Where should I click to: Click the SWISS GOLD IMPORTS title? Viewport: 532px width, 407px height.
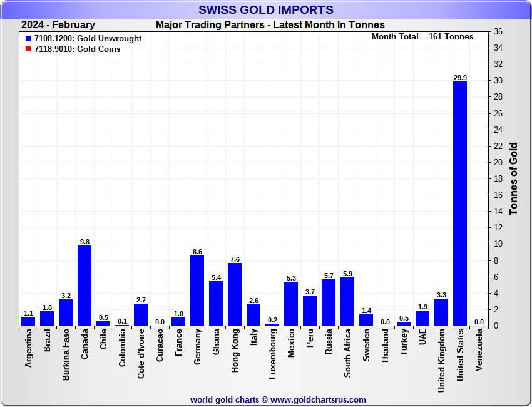(x=265, y=10)
